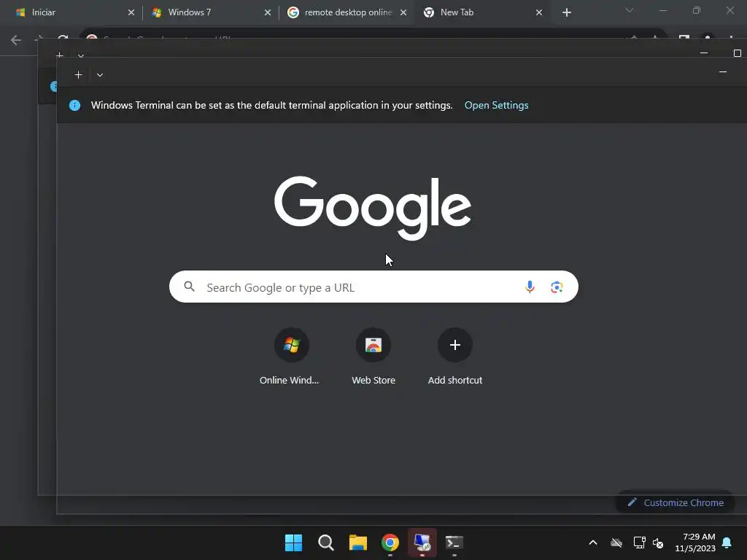The image size is (747, 560).
Task: Select the New Tab browser tab
Action: (484, 12)
